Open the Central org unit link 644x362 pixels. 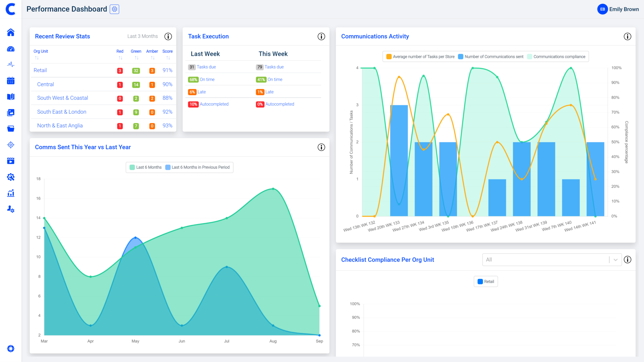(45, 84)
